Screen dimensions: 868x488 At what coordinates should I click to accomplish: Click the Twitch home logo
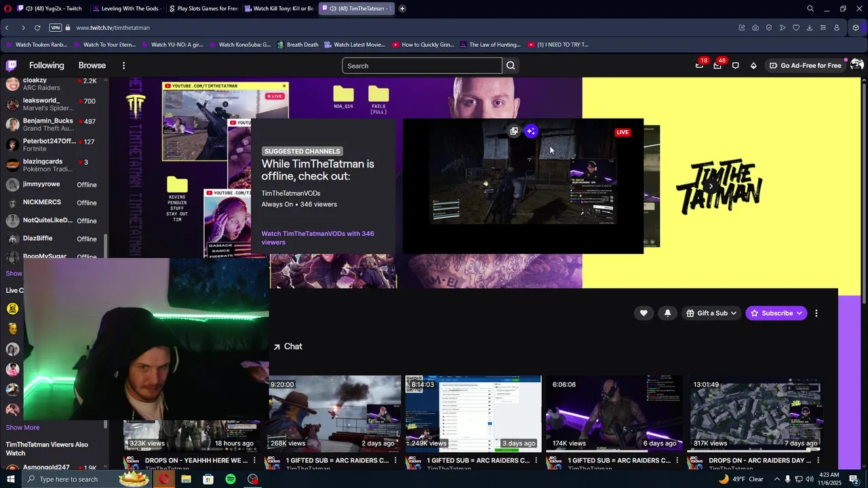[x=12, y=66]
